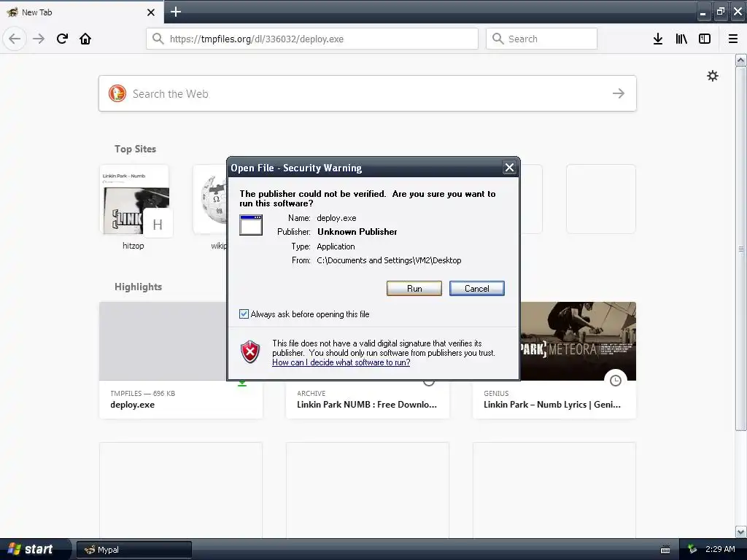Click the network tray icon
747x560 pixels.
692,550
